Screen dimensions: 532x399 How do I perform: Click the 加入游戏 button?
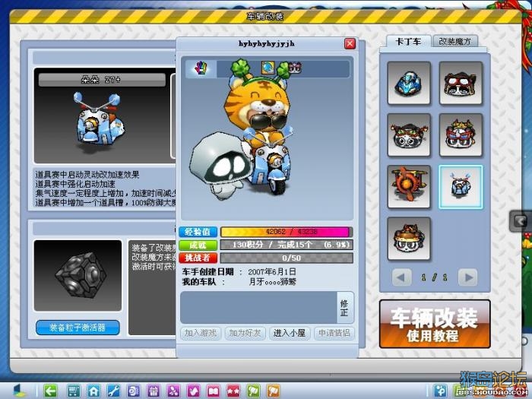pos(201,333)
